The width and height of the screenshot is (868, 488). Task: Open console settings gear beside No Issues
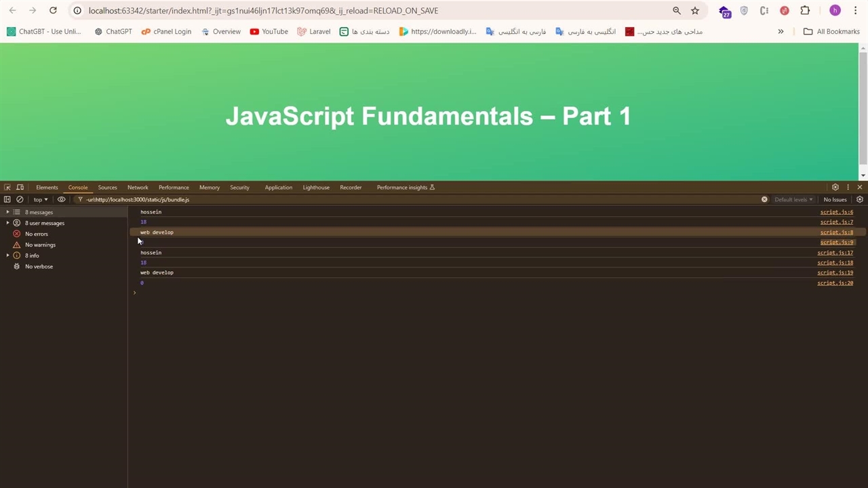pos(860,200)
